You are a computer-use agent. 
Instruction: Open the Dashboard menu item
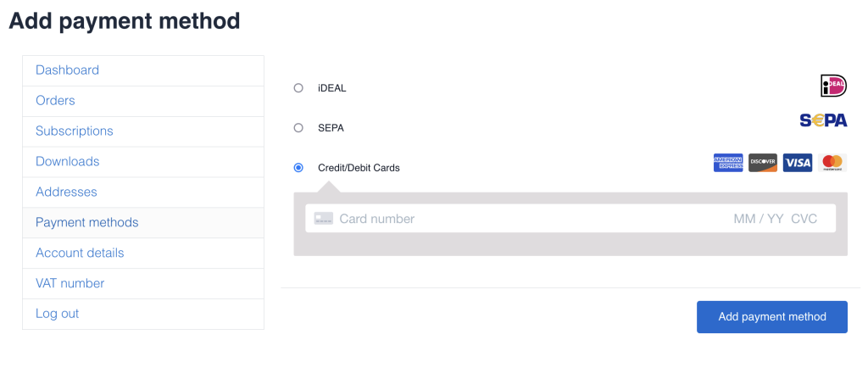tap(68, 70)
